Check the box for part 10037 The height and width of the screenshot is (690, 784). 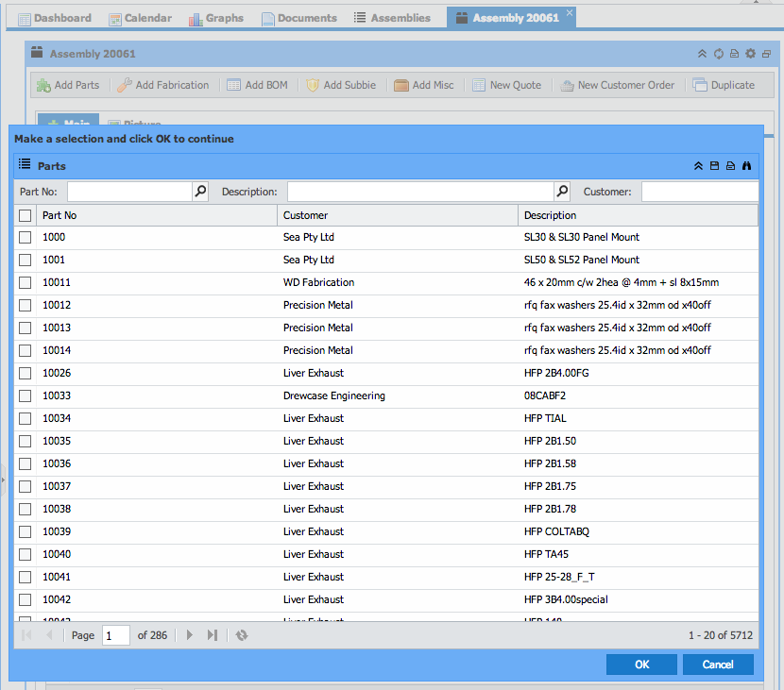pyautogui.click(x=25, y=486)
